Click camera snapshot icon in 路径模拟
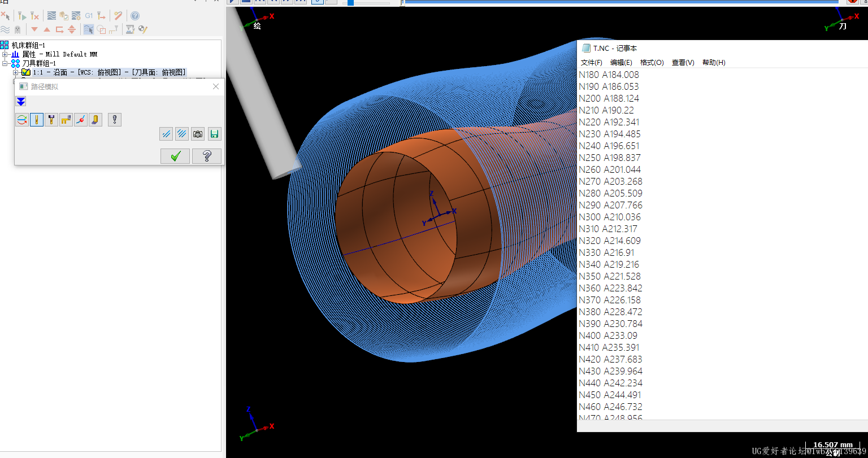Viewport: 868px width, 458px height. tap(198, 134)
